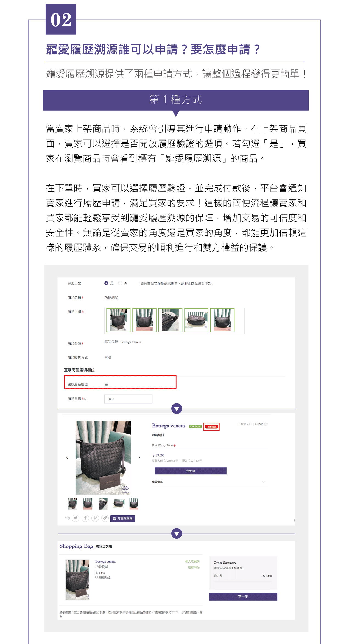Click the 刪除商品 link
Viewport: 346px width, 644px height.
tap(194, 567)
